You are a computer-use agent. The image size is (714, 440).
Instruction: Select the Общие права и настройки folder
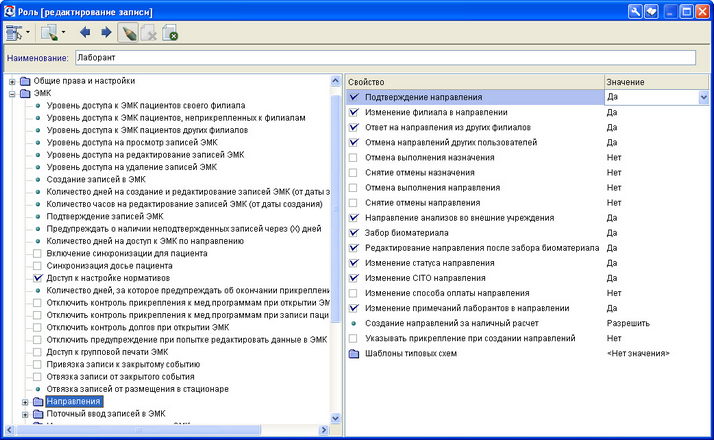click(84, 81)
